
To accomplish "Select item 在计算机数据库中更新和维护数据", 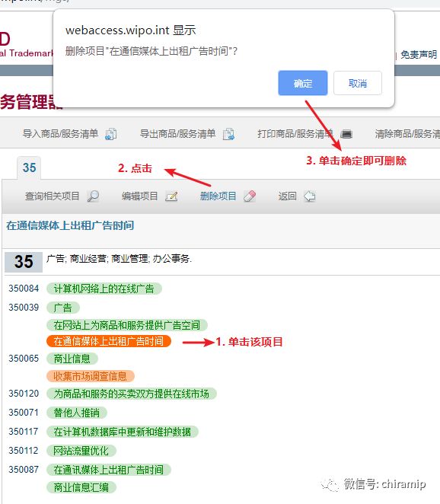I will (123, 432).
